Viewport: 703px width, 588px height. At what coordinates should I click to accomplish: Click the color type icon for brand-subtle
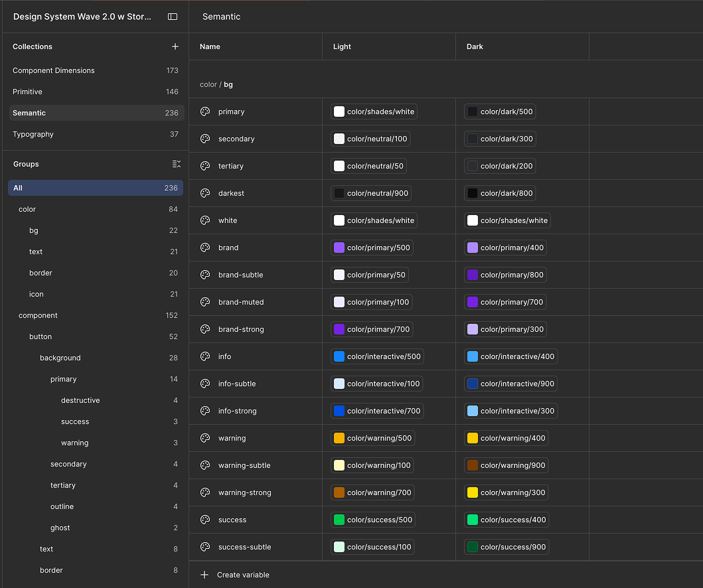[205, 275]
